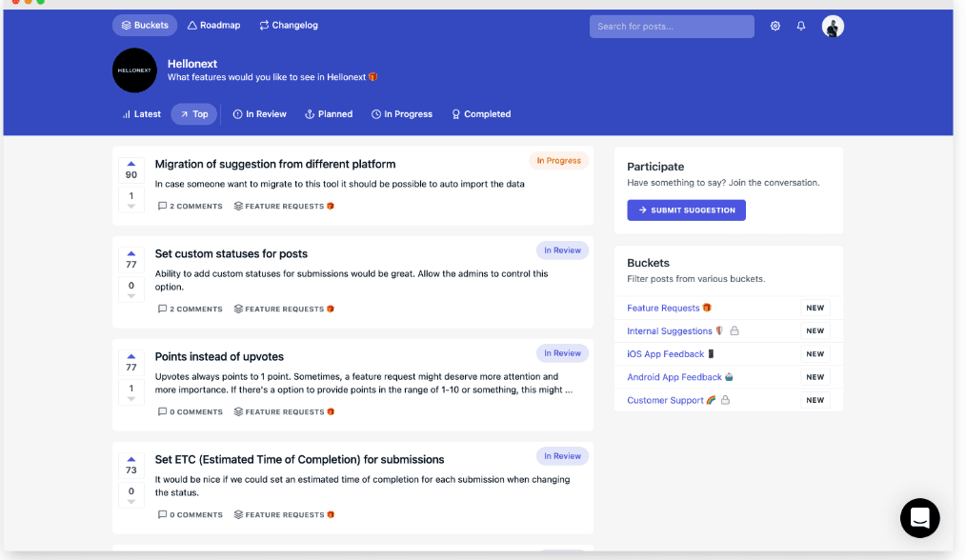Click NEW button for Android App Feedback
Image resolution: width=966 pixels, height=560 pixels.
click(815, 377)
